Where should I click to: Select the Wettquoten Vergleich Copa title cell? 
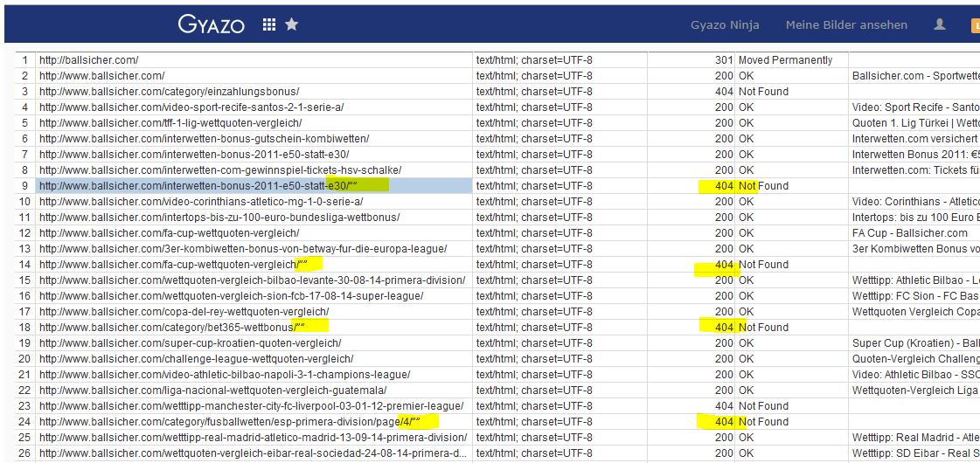915,311
